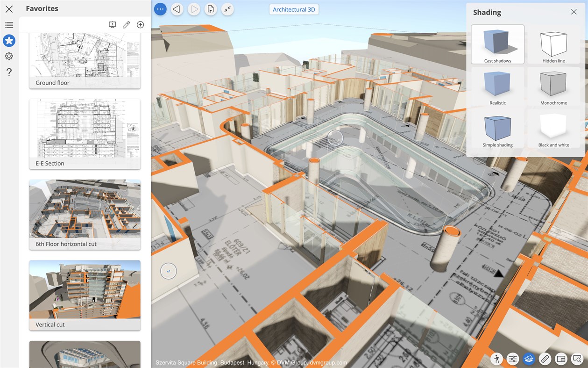The height and width of the screenshot is (368, 588).
Task: Click the export document icon
Action: click(210, 9)
